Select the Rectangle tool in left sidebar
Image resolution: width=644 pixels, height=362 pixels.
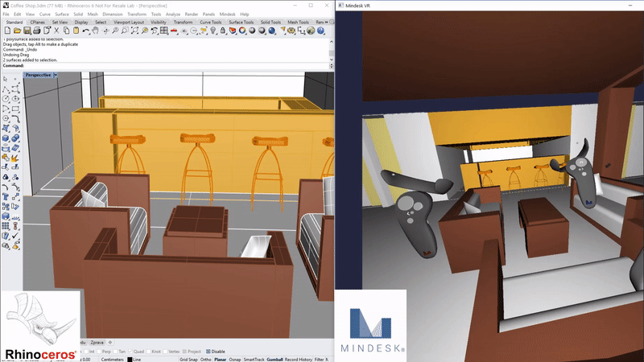click(x=15, y=109)
